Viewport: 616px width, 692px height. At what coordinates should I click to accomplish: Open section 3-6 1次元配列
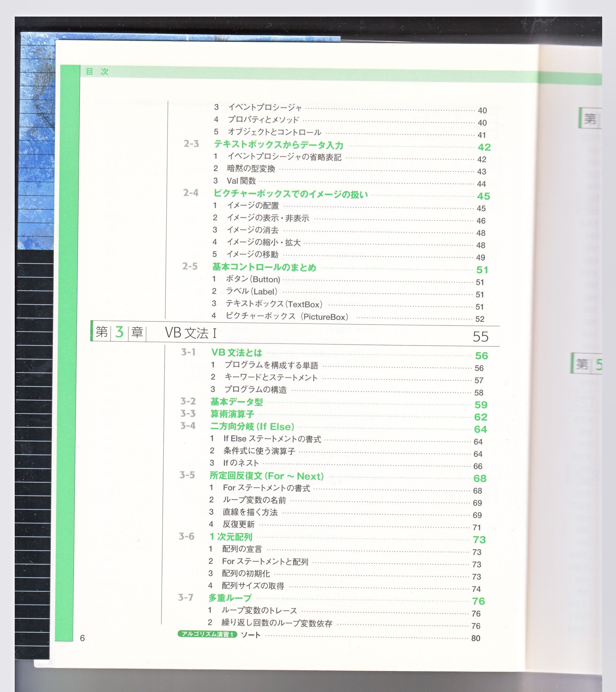coord(231,537)
